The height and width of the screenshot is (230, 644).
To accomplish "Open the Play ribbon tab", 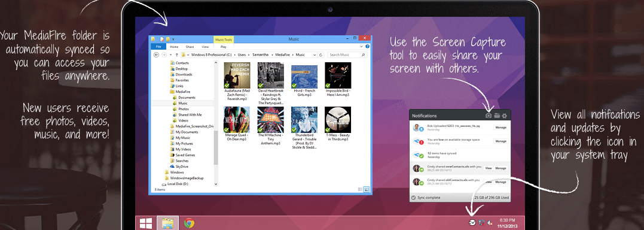I will (224, 47).
